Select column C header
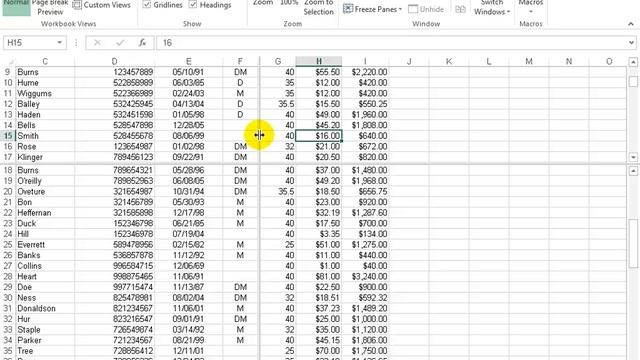Screen dimensions: 640x360 click(x=45, y=61)
